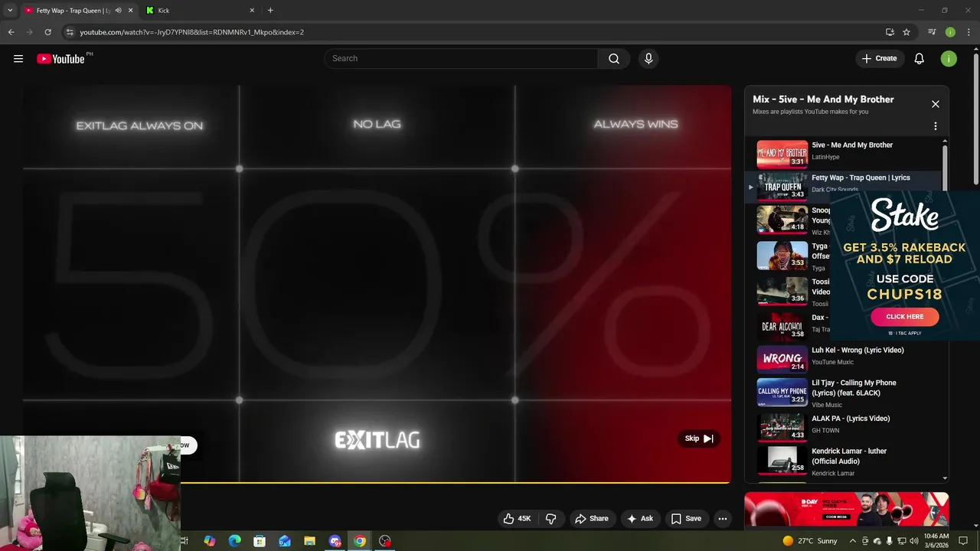Click the Ask button
Screen dimensions: 980x551
tap(640, 519)
